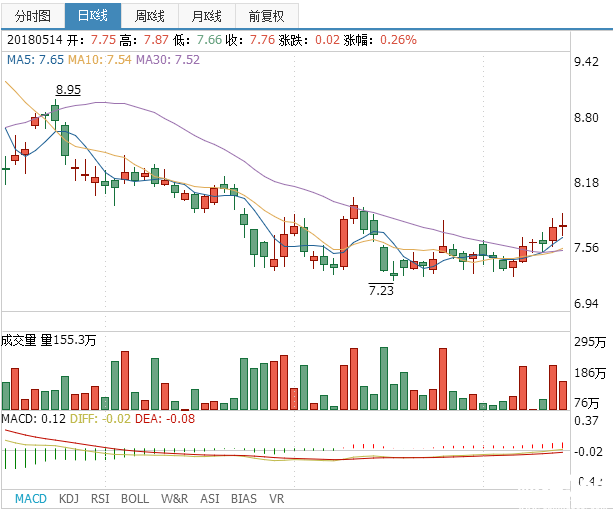Click the 开: 7.75 opening price
The width and height of the screenshot is (613, 516).
coord(91,40)
